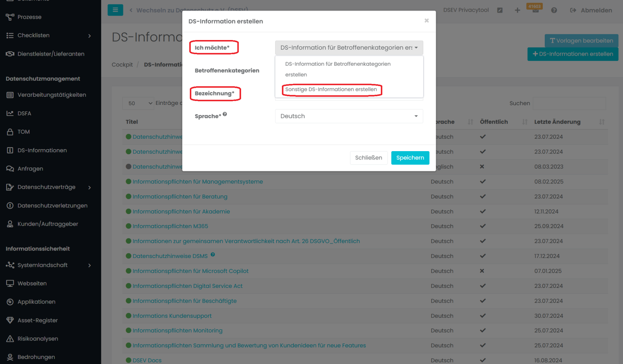The height and width of the screenshot is (364, 623).
Task: Close the dialog with the X
Action: 426,20
